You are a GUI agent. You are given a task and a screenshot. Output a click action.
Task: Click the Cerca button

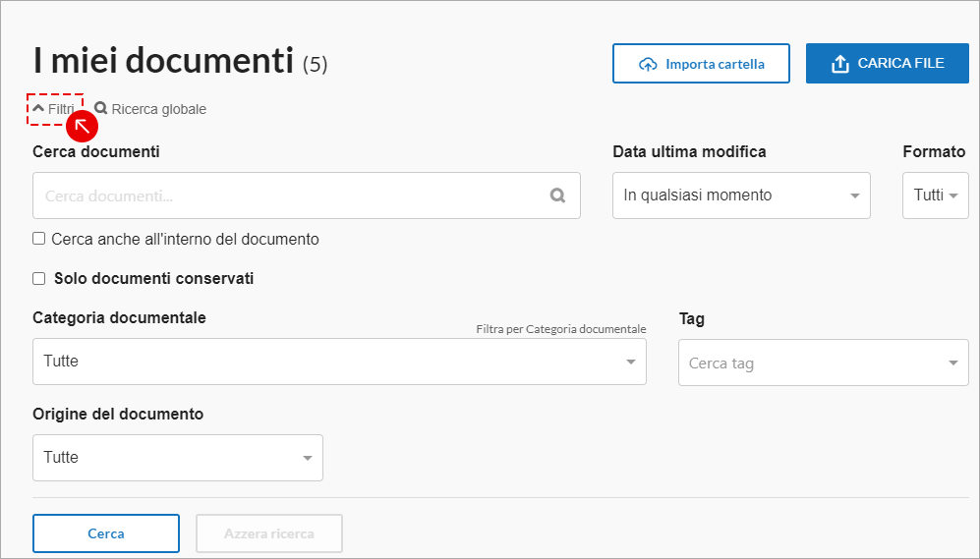(x=106, y=533)
